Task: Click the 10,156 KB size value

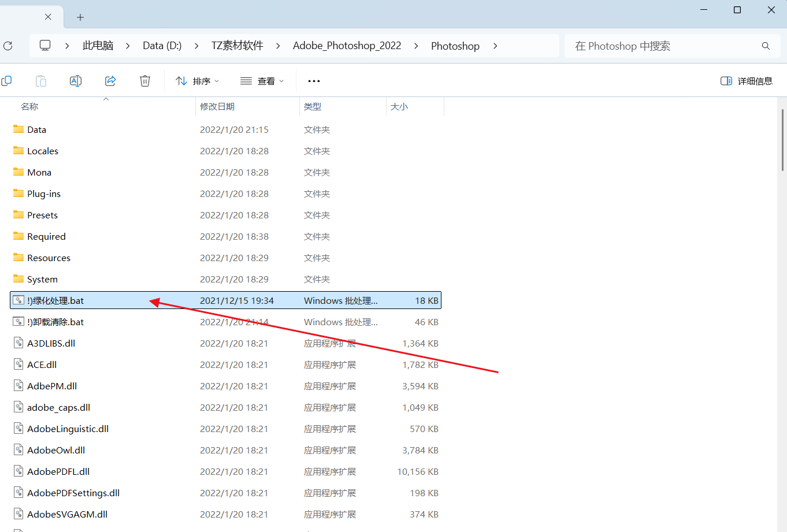Action: coord(418,471)
